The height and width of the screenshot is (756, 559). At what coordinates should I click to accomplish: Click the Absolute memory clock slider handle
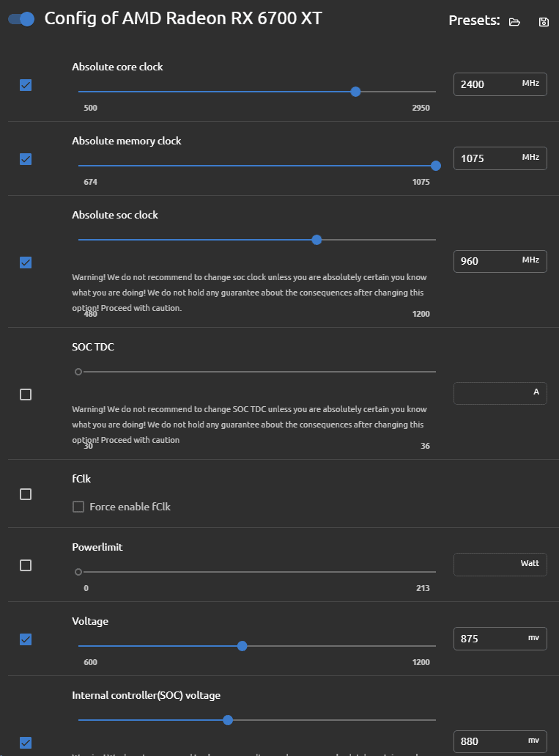point(436,166)
